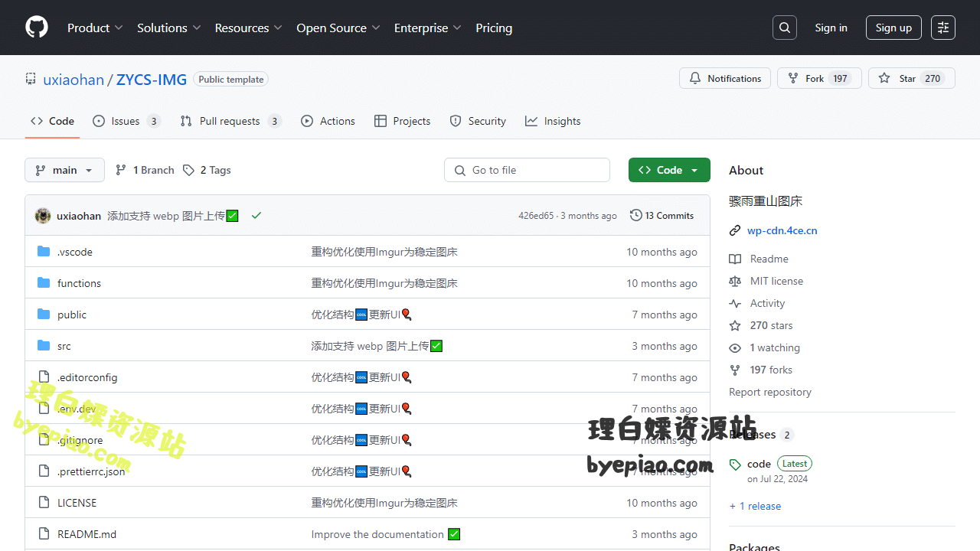Screen dimensions: 980x551
Task: Switch to the Insights tab
Action: tap(553, 121)
